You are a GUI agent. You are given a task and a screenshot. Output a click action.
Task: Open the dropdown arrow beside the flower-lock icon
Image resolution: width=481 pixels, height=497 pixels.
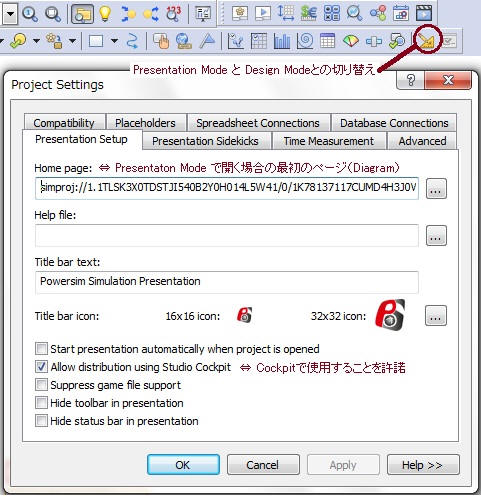[x=72, y=41]
